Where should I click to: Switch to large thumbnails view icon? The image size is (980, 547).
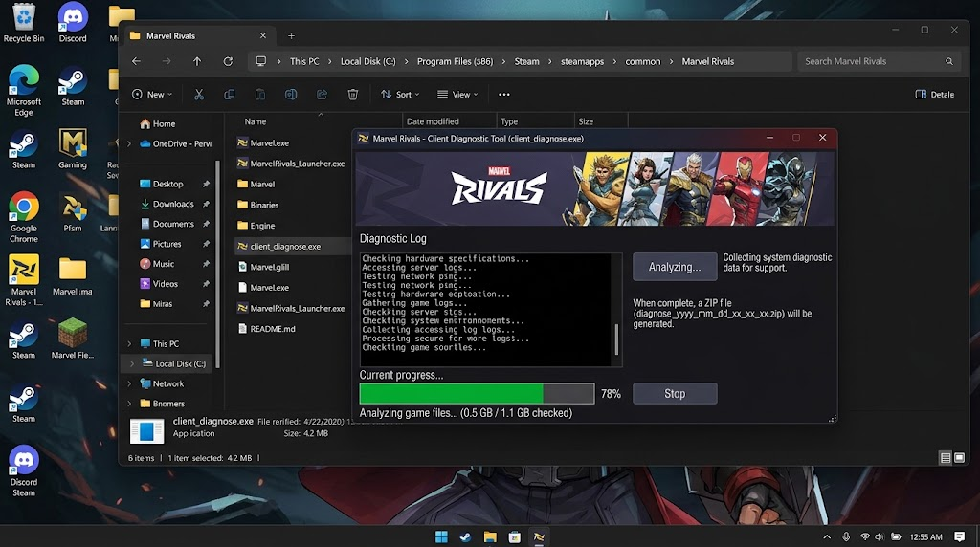pyautogui.click(x=959, y=458)
